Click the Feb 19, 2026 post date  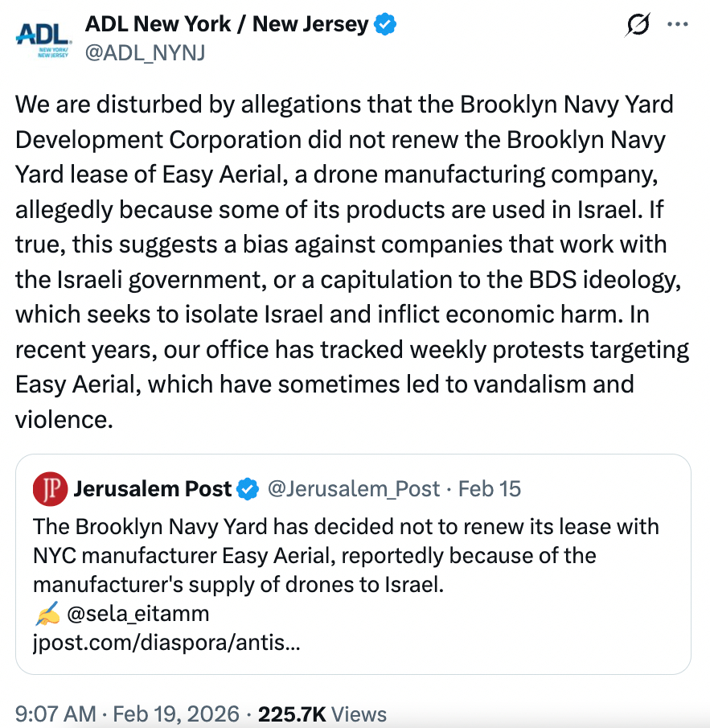177,714
